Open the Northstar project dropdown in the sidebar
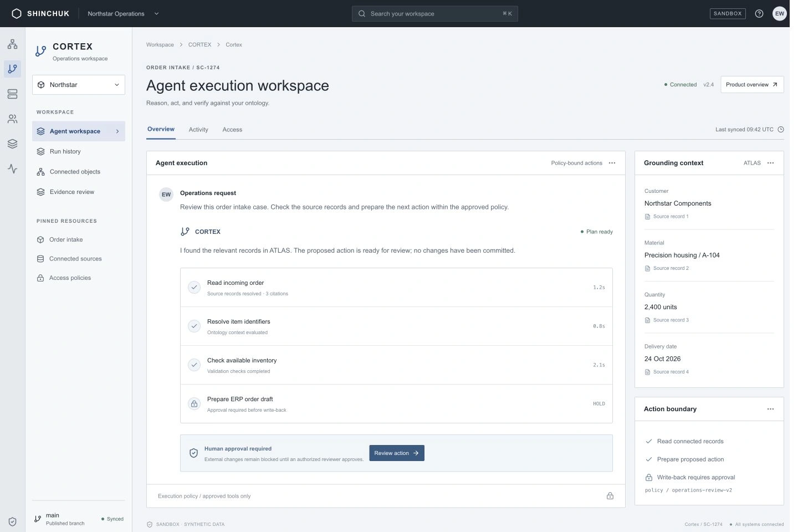Screen dimensions: 798x532 [x=79, y=85]
